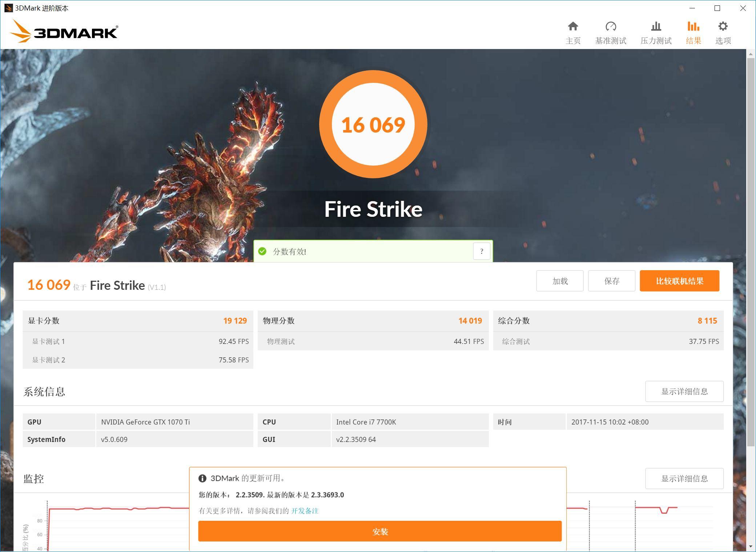Viewport: 756px width, 552px height.
Task: Click the 时间 2017-11-15 10:02 value
Action: click(645, 422)
